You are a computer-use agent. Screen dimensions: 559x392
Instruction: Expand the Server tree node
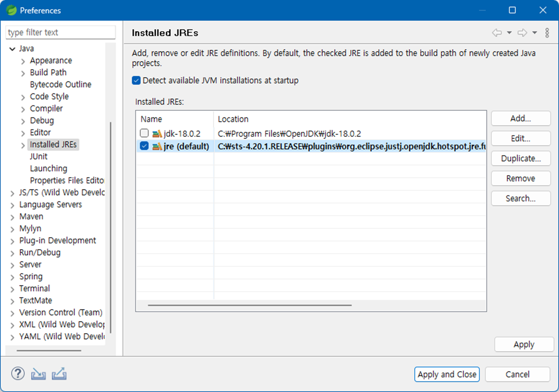coord(12,265)
